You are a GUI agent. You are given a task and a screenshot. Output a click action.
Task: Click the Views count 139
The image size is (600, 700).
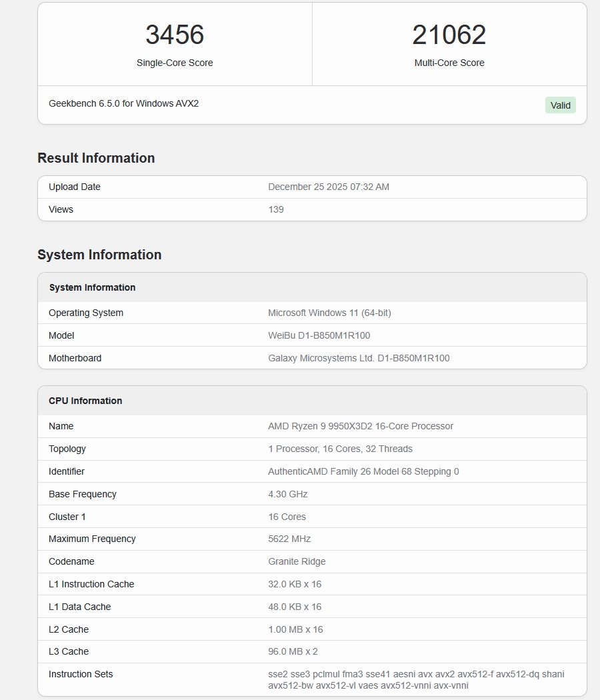tap(276, 209)
